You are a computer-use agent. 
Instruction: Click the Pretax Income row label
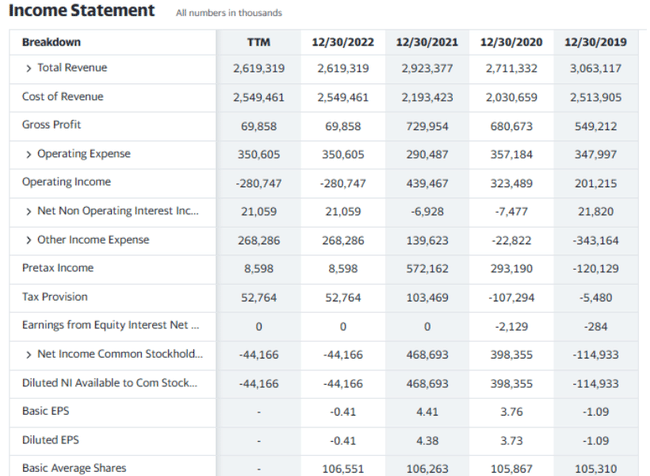point(57,268)
